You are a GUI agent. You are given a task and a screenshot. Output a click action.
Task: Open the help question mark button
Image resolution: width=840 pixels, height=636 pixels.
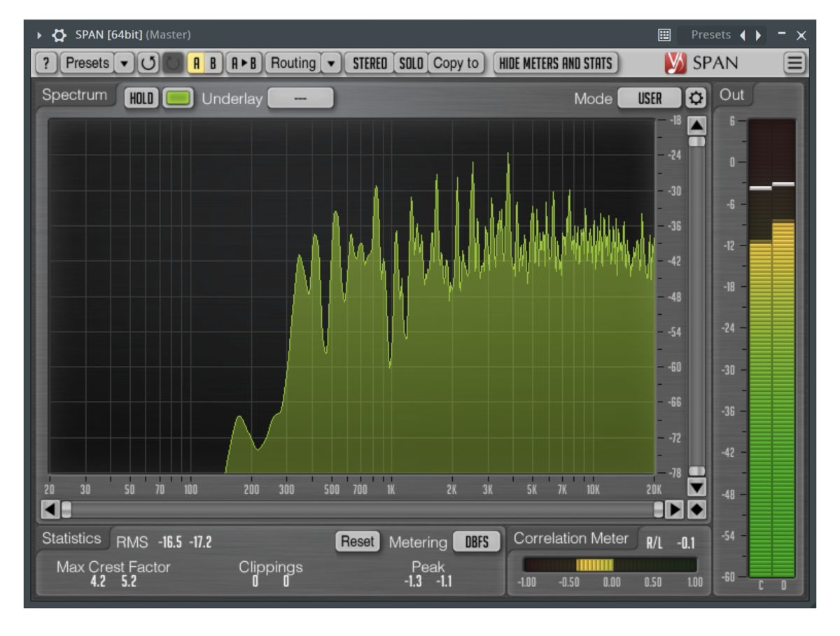[x=46, y=63]
